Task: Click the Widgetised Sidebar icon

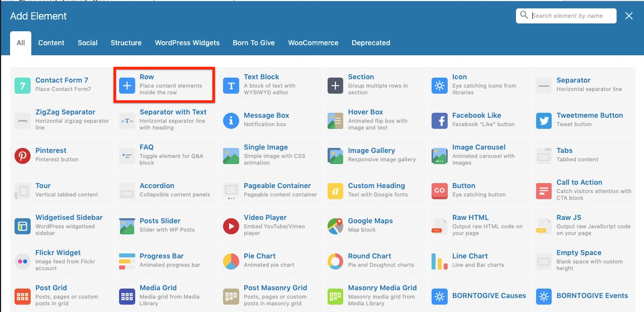Action: (22, 226)
